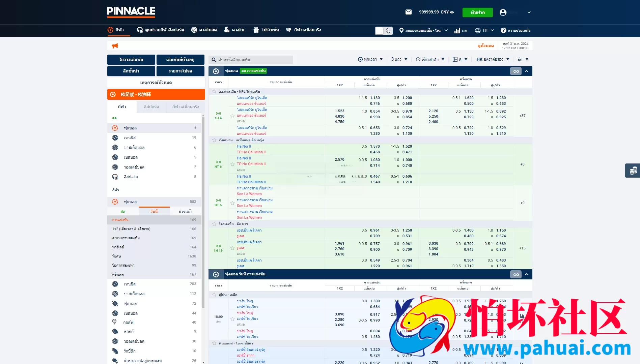Click the live baseball icon with count 5
The image size is (640, 364).
(115, 157)
